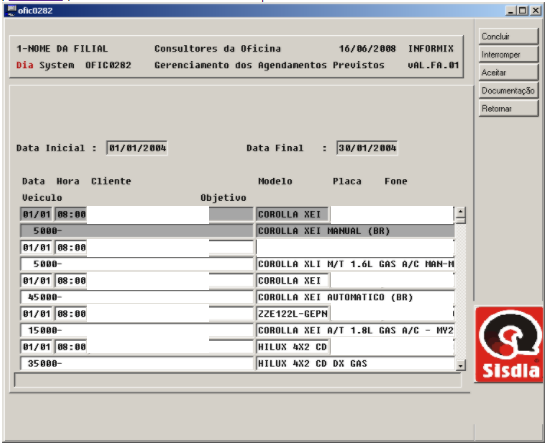Viewport: 549px width, 447px height.
Task: Maximize the ofic0282 window
Action: point(523,11)
